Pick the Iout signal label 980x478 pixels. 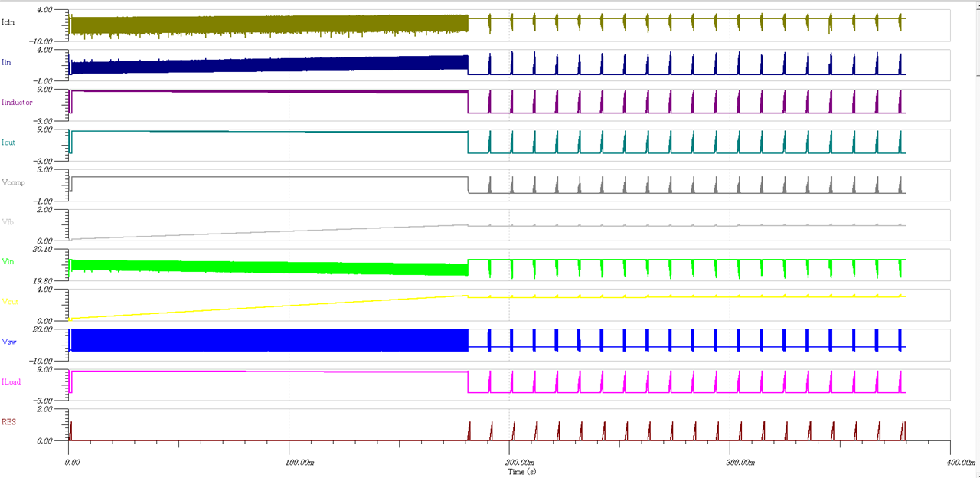(x=8, y=142)
